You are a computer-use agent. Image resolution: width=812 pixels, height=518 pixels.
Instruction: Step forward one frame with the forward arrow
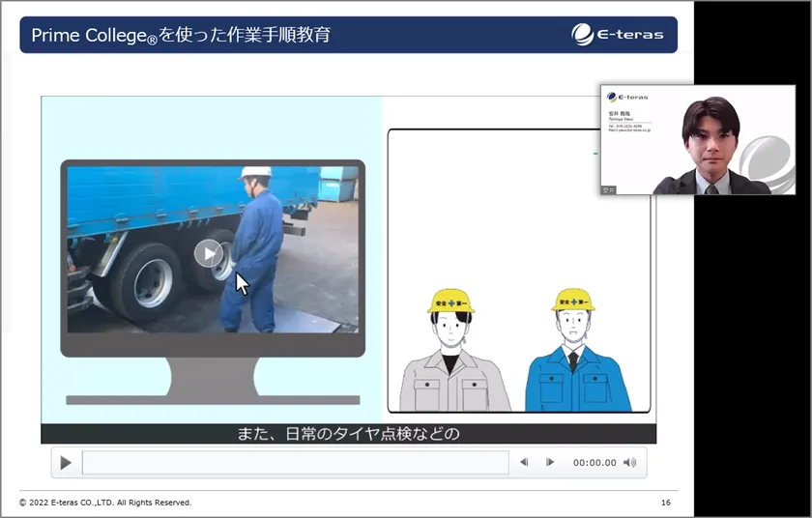[x=550, y=463]
